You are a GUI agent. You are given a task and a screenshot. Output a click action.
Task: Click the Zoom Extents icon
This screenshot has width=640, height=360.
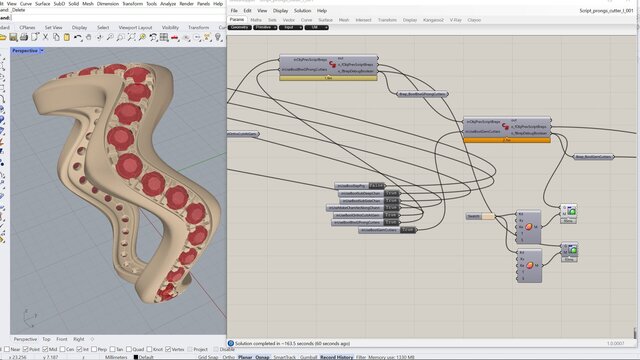point(131,38)
